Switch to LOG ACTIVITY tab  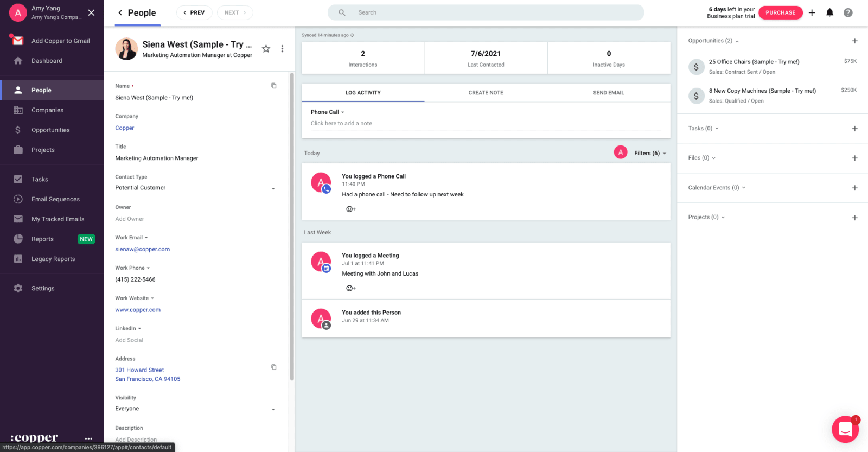click(363, 93)
